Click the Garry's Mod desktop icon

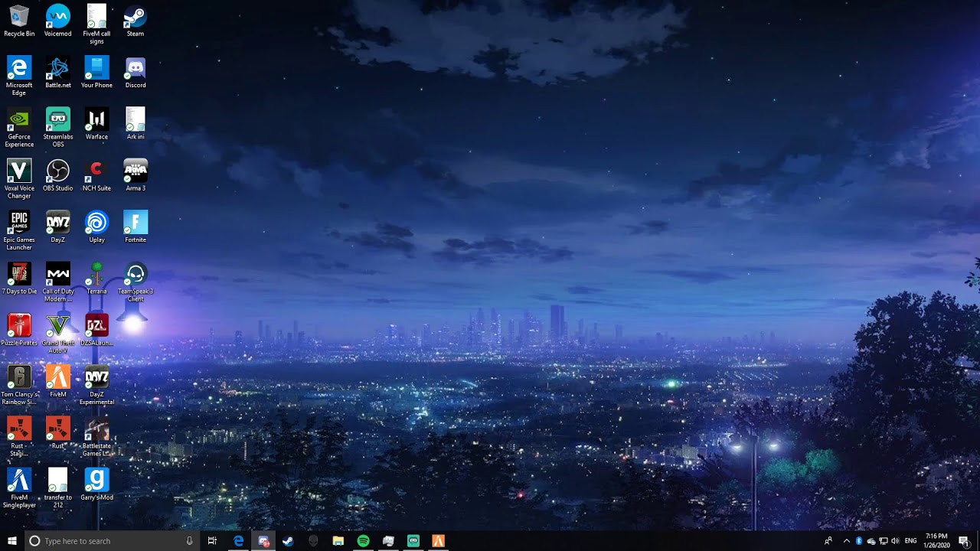96,484
